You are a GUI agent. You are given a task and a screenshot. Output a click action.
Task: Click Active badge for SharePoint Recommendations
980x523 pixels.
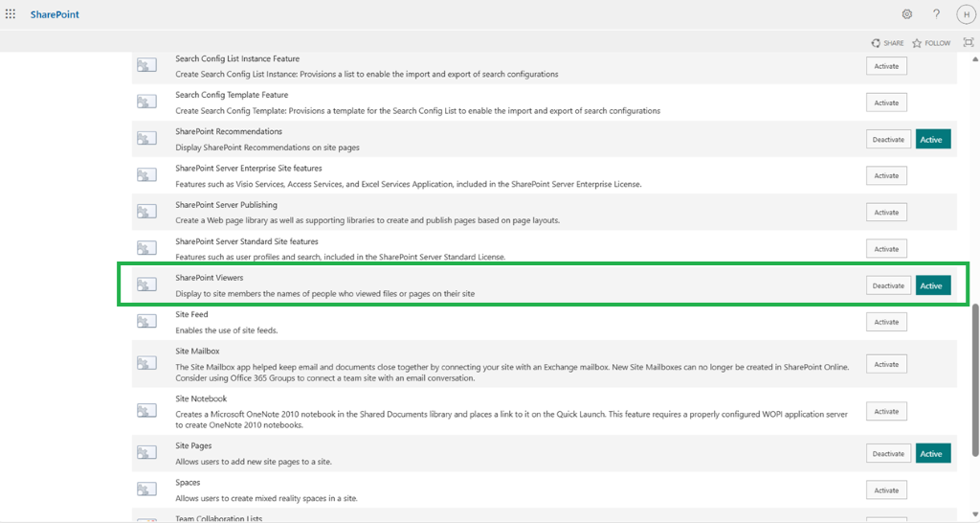933,140
